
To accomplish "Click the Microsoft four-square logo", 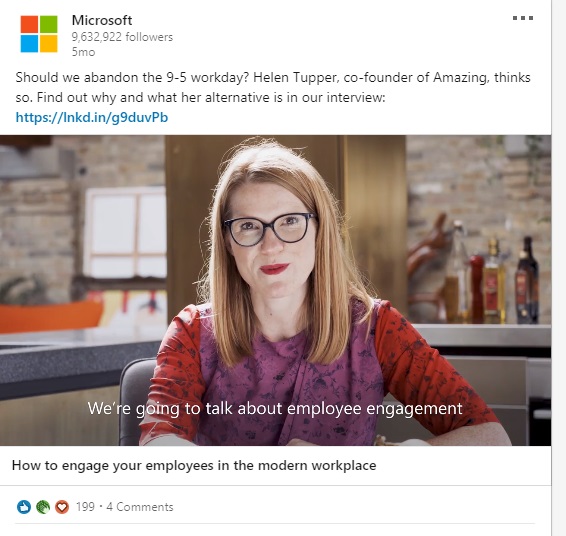I will coord(39,34).
